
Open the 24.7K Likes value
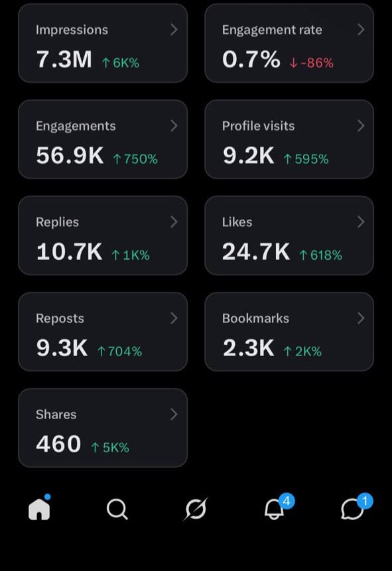pos(256,251)
